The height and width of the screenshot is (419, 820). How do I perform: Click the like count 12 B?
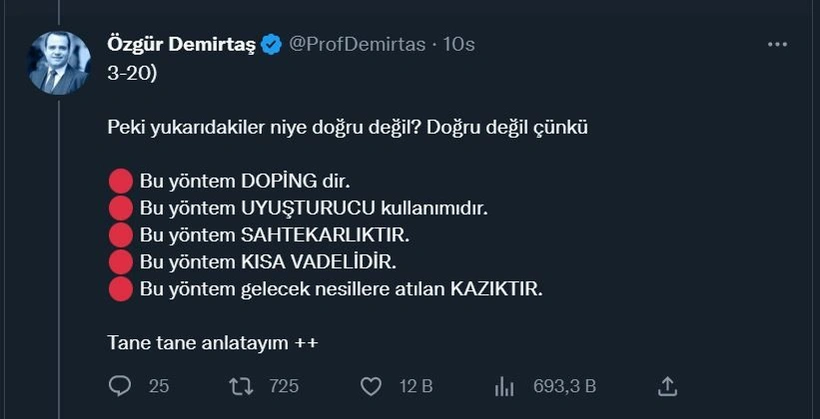tap(415, 386)
